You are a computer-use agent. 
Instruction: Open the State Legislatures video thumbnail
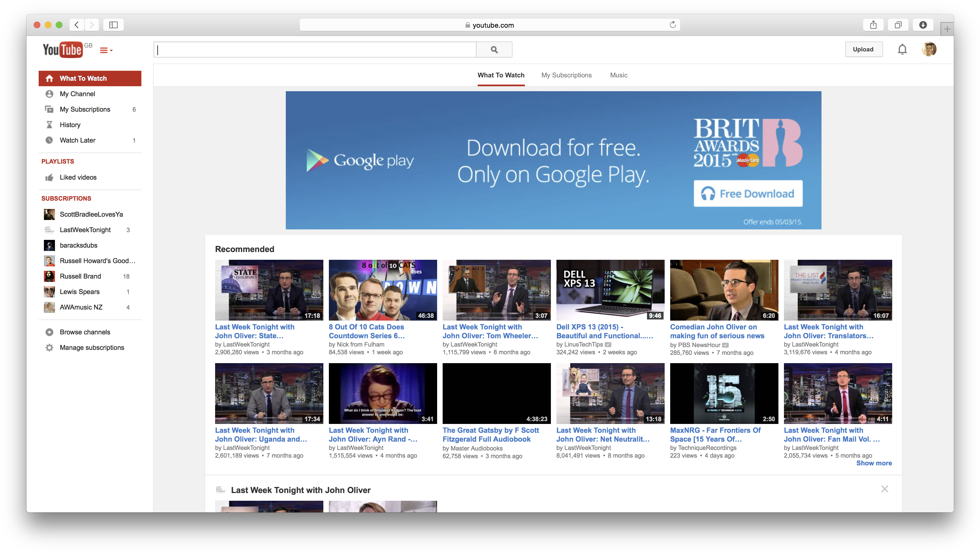point(269,290)
